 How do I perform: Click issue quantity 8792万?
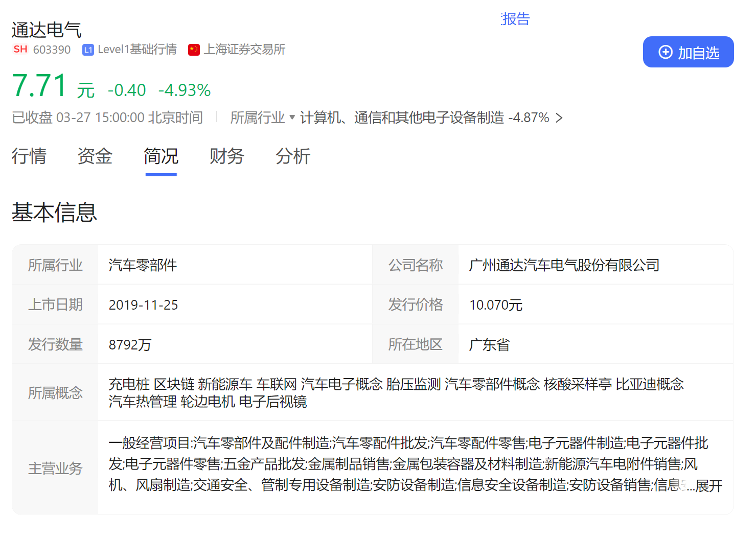click(130, 345)
